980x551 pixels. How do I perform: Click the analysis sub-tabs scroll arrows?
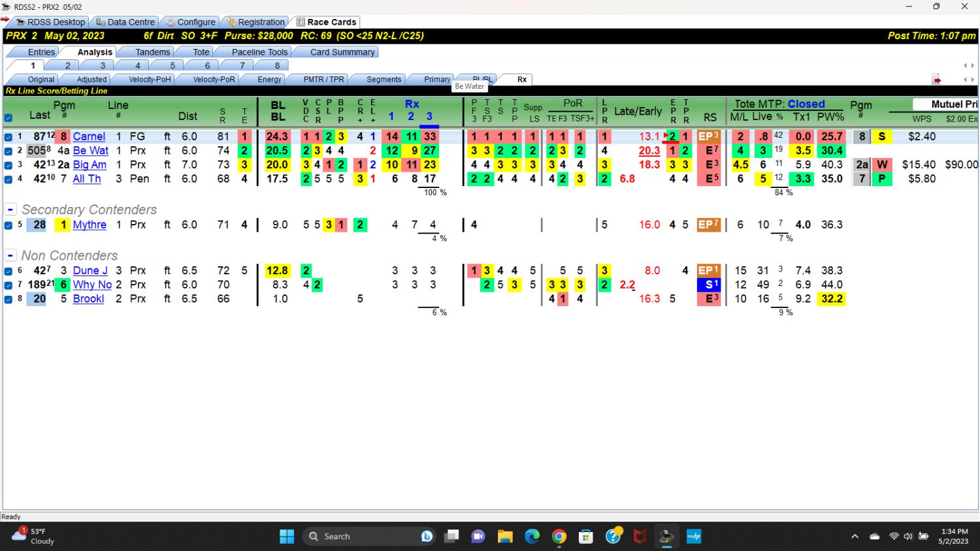tap(969, 80)
